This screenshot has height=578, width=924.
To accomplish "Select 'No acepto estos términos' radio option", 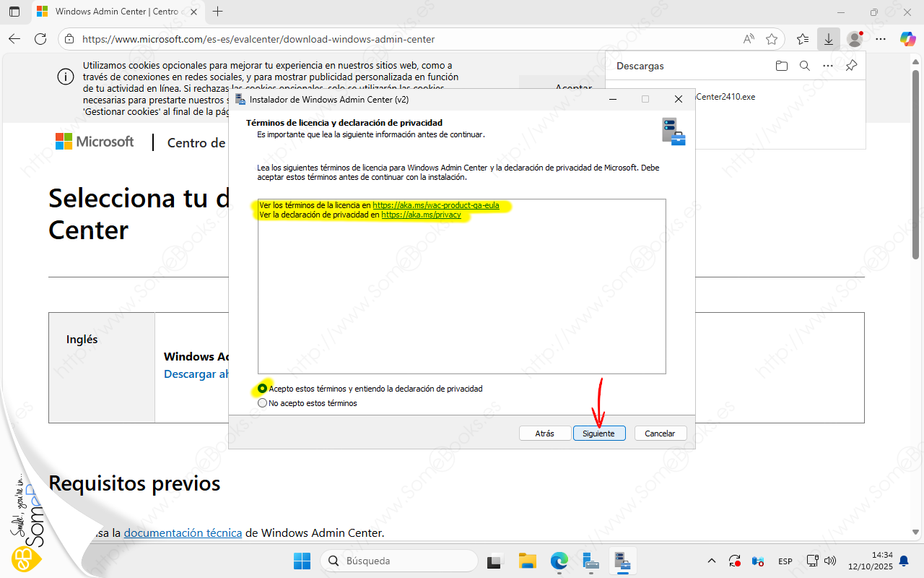I will [x=263, y=403].
